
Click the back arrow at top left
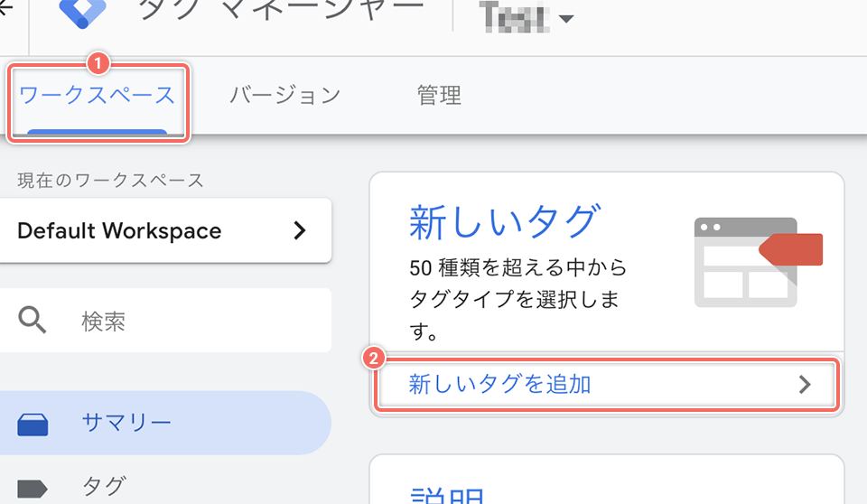pyautogui.click(x=5, y=8)
